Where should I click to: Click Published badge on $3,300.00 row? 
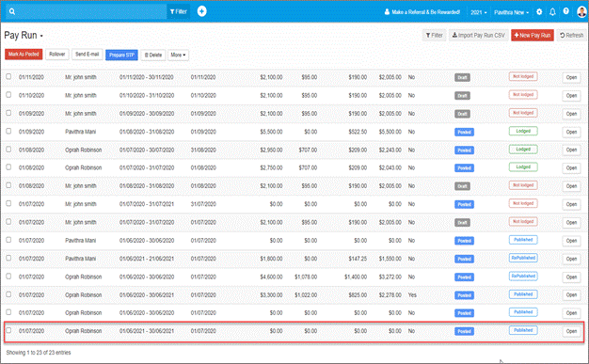tap(523, 294)
